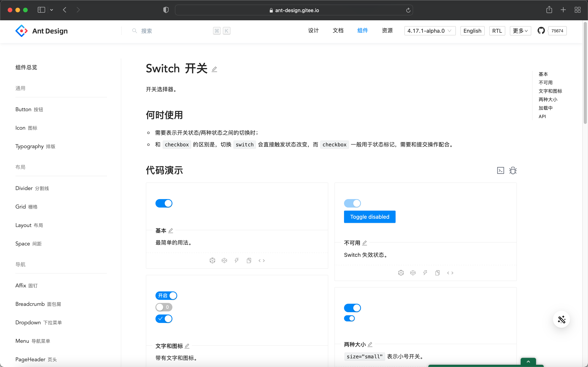
Task: Toggle the switch showing 0
Action: click(164, 307)
